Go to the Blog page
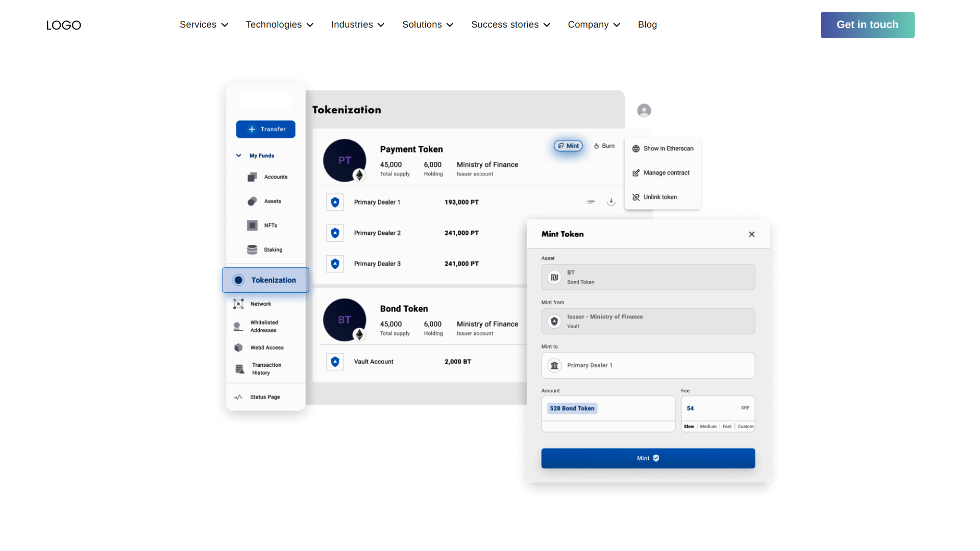Image resolution: width=980 pixels, height=551 pixels. [647, 24]
